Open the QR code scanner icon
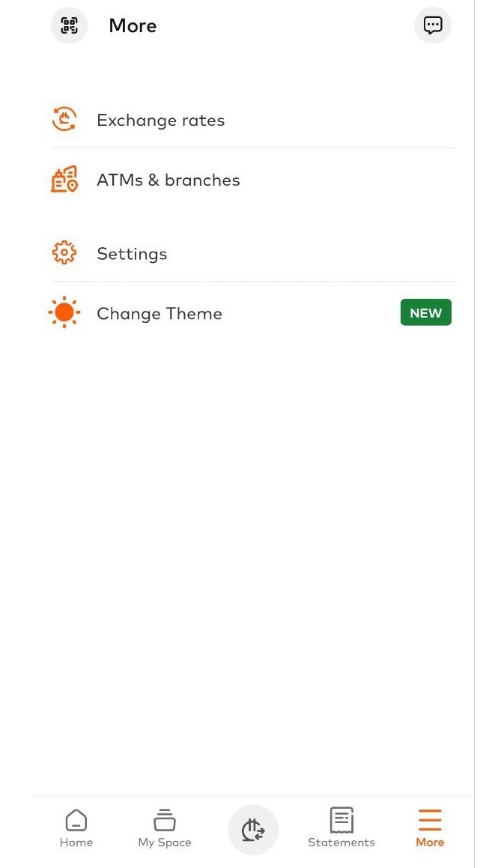This screenshot has width=489, height=868. [69, 25]
